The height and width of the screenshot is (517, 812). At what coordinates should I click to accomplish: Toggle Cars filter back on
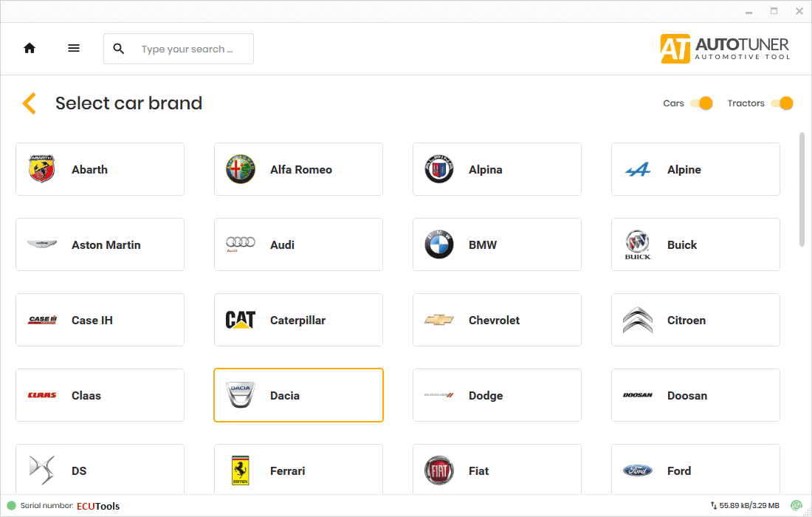coord(702,103)
